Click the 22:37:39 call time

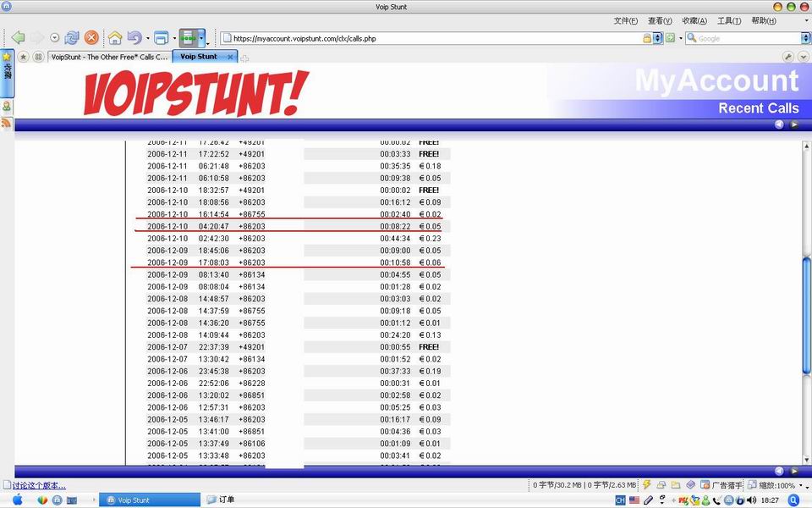pos(213,347)
